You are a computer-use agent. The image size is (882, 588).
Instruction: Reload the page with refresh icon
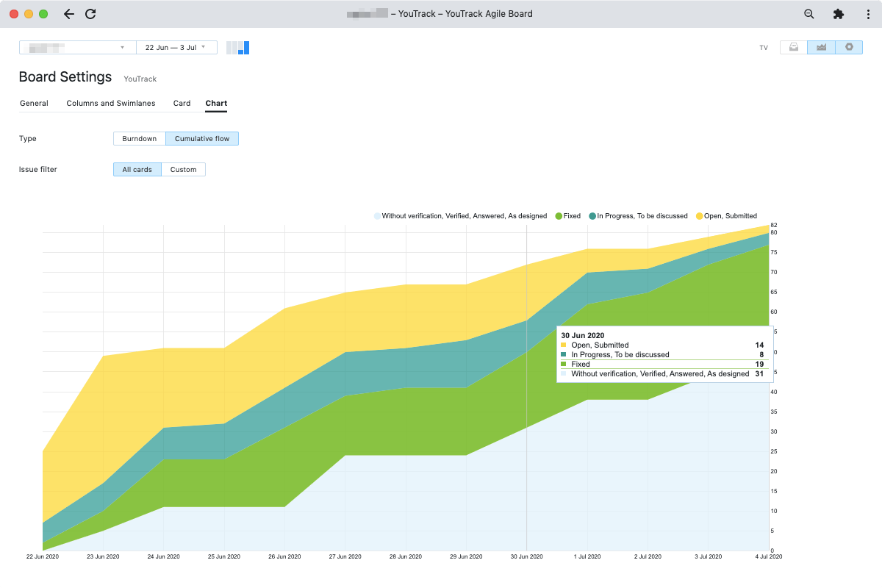(x=90, y=14)
